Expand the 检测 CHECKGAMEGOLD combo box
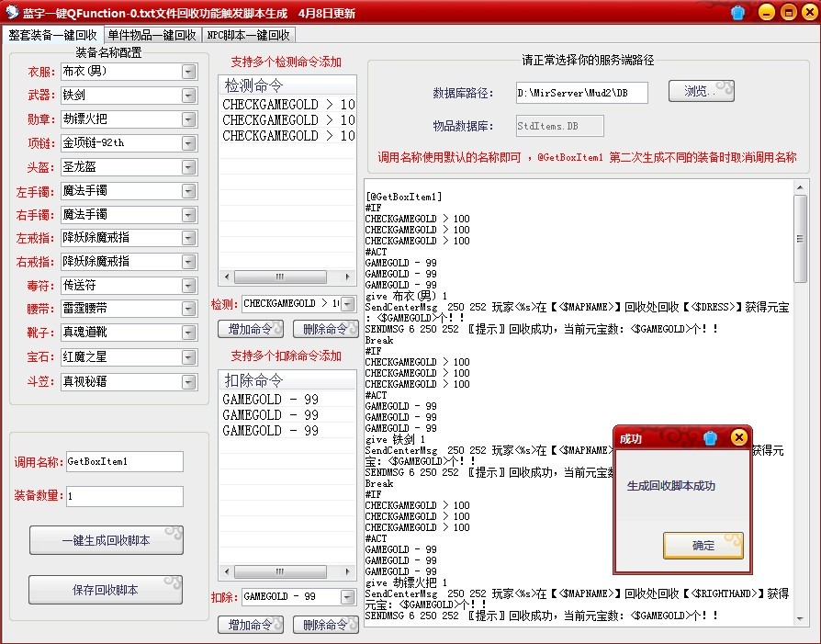 [x=347, y=303]
